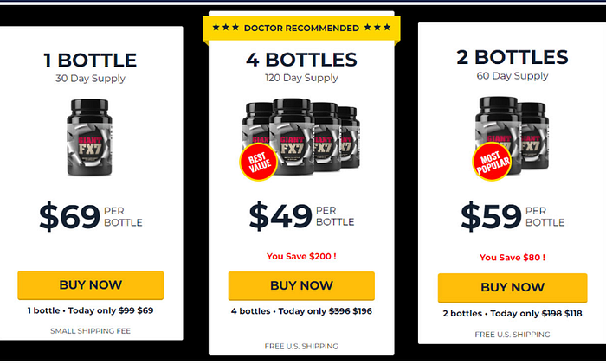This screenshot has height=364, width=606.
Task: Click the right stars on the Doctor Recommended banner
Action: tap(377, 28)
